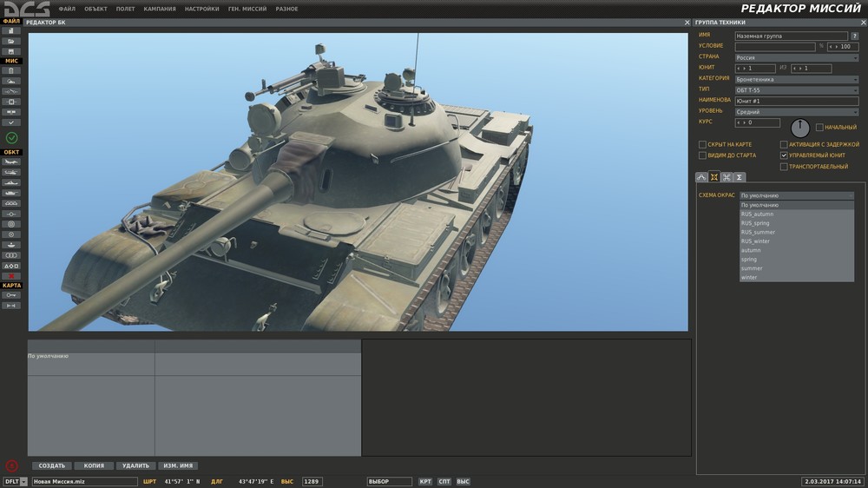Toggle СКРЫТ НА КАРТЕ checkbox

pos(702,144)
